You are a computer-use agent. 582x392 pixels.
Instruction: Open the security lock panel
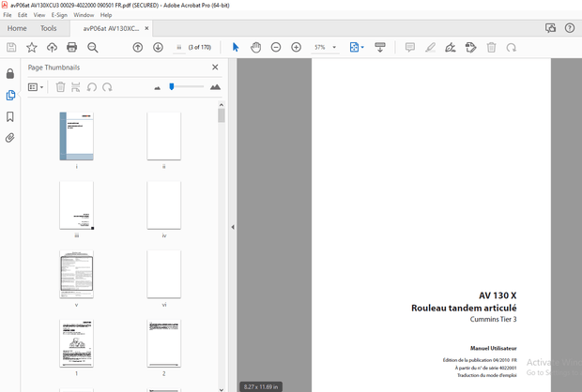pyautogui.click(x=10, y=74)
